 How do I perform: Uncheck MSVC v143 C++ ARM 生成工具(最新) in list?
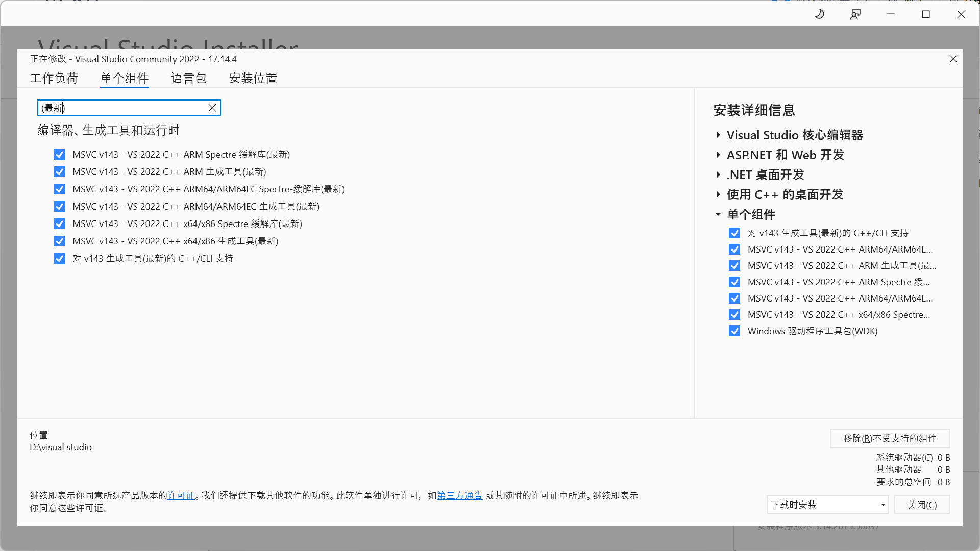(59, 172)
